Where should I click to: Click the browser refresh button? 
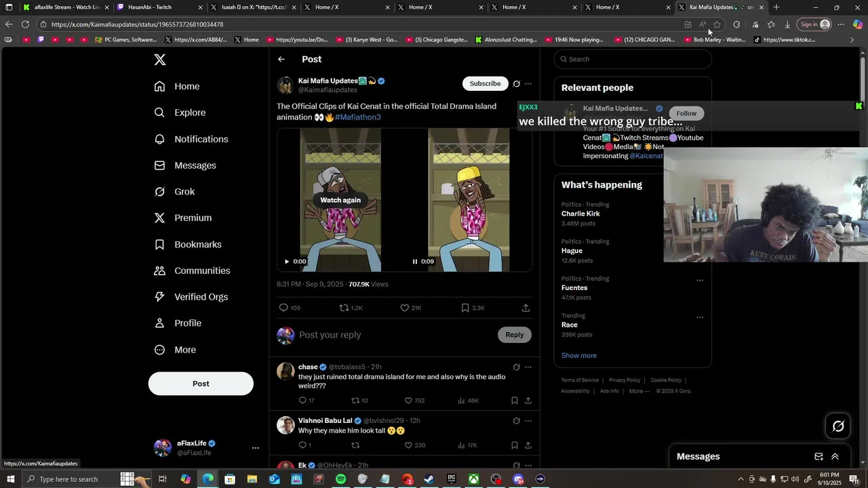tap(25, 24)
